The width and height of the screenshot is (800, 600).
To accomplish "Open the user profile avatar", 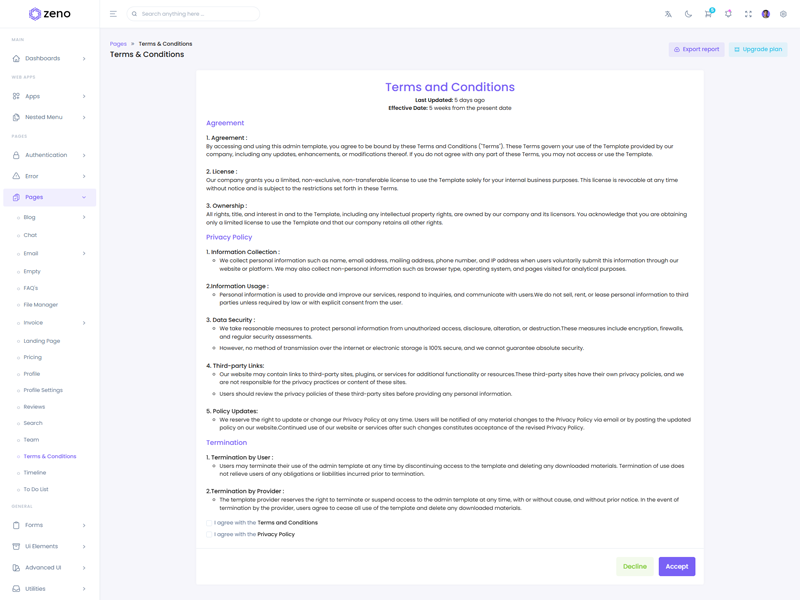I will coord(766,14).
